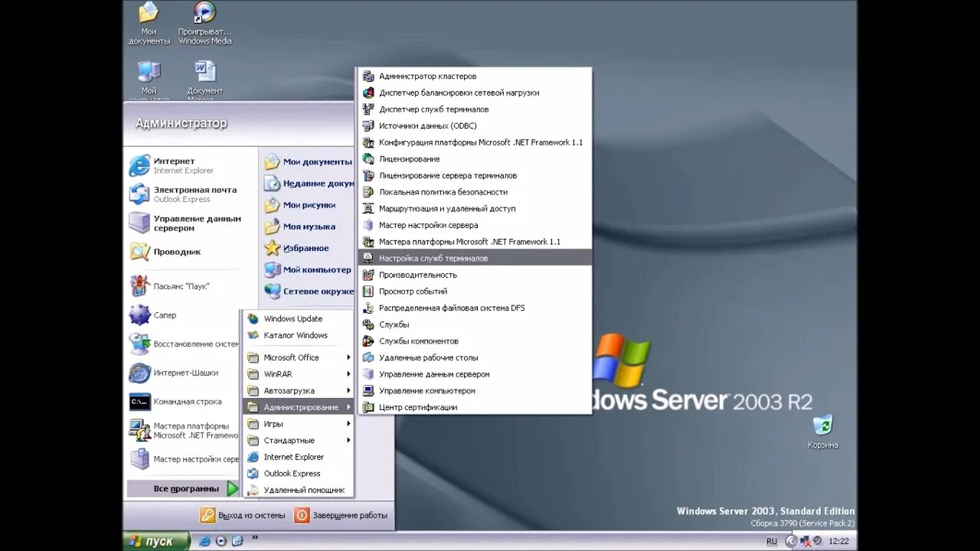980x551 pixels.
Task: Click the пуск start button
Action: (x=156, y=541)
